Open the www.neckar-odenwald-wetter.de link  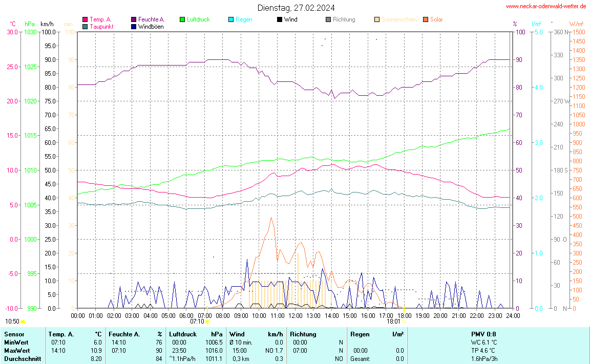[546, 7]
